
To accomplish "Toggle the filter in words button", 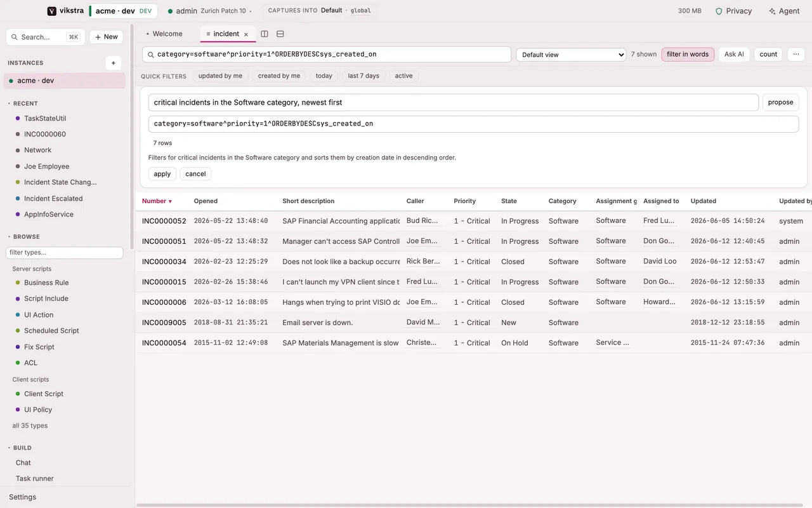I will (x=688, y=55).
